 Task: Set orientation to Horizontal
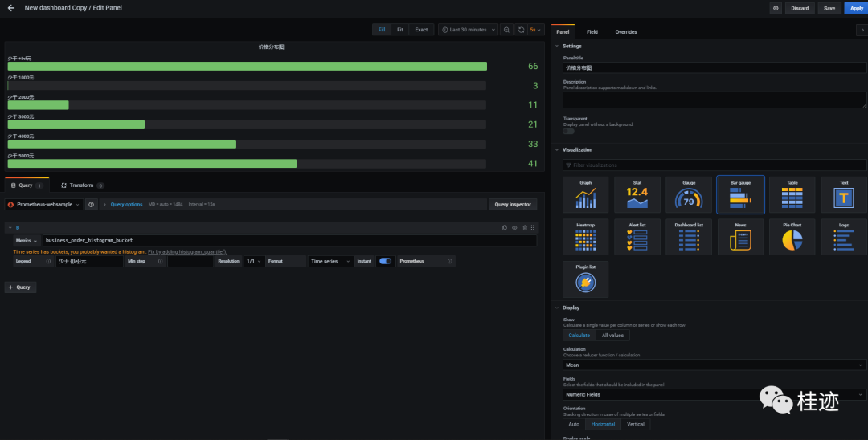[x=603, y=424]
